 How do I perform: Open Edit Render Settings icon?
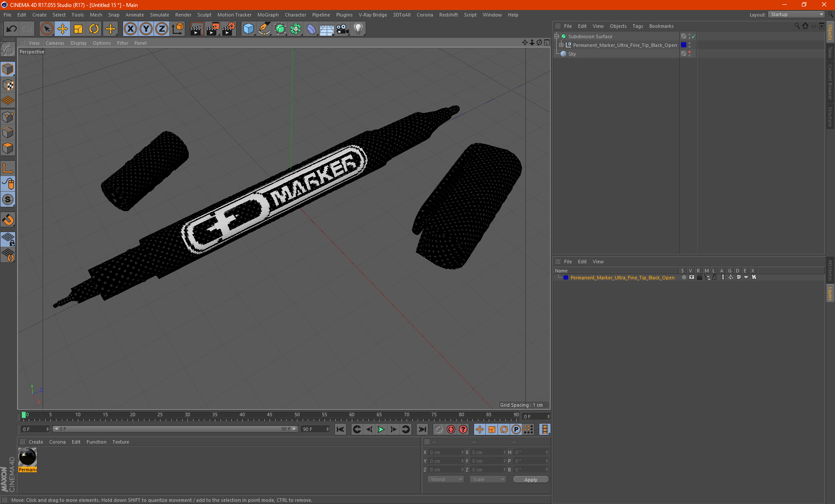(x=229, y=29)
